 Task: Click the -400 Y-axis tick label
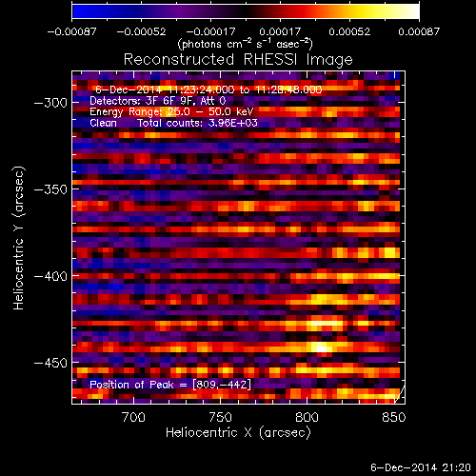point(50,276)
